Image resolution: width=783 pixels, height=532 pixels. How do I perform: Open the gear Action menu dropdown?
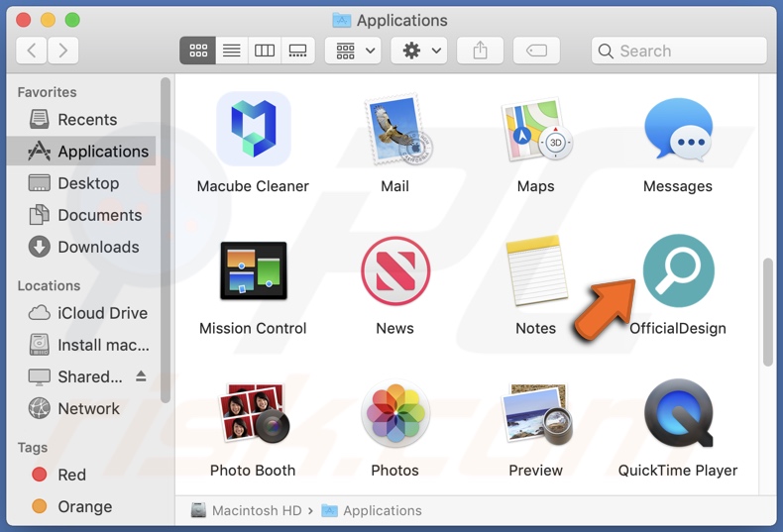pyautogui.click(x=419, y=51)
